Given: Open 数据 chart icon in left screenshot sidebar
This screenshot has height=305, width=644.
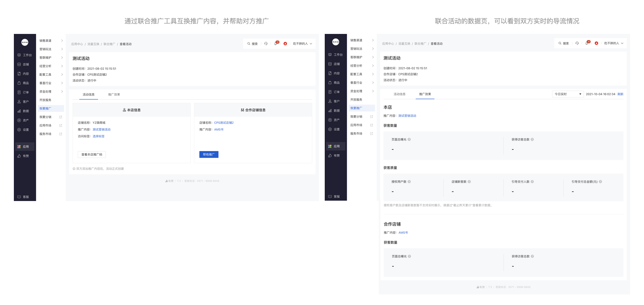Looking at the screenshot, I should pos(19,111).
